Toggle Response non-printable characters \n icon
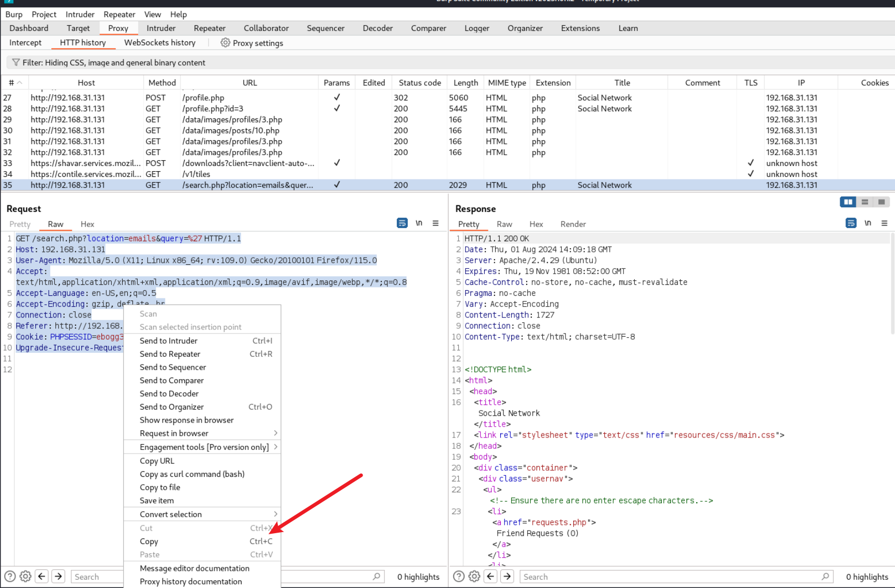This screenshot has width=895, height=588. coord(868,223)
